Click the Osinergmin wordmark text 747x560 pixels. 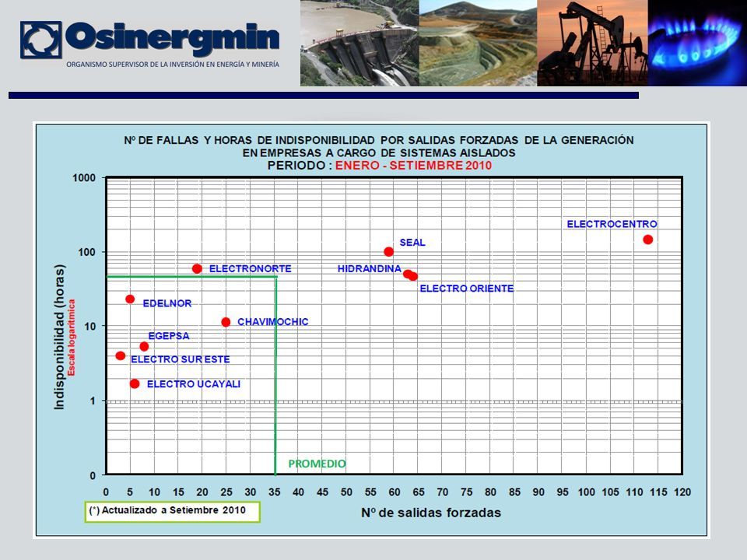pos(172,39)
